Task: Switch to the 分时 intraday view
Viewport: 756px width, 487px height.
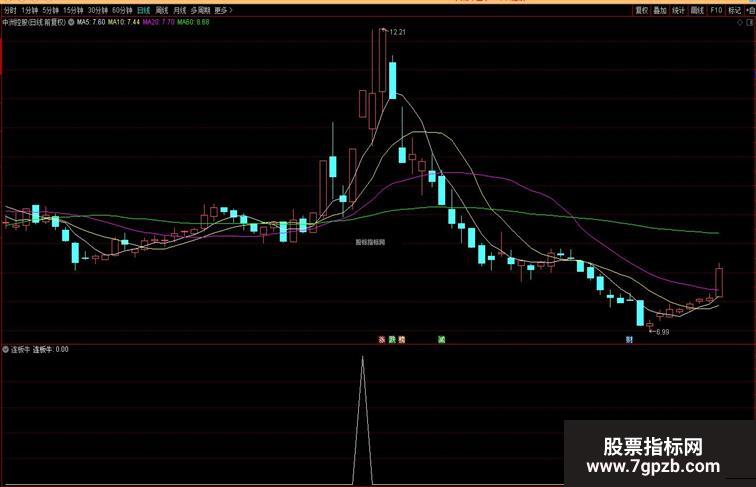Action: tap(10, 10)
